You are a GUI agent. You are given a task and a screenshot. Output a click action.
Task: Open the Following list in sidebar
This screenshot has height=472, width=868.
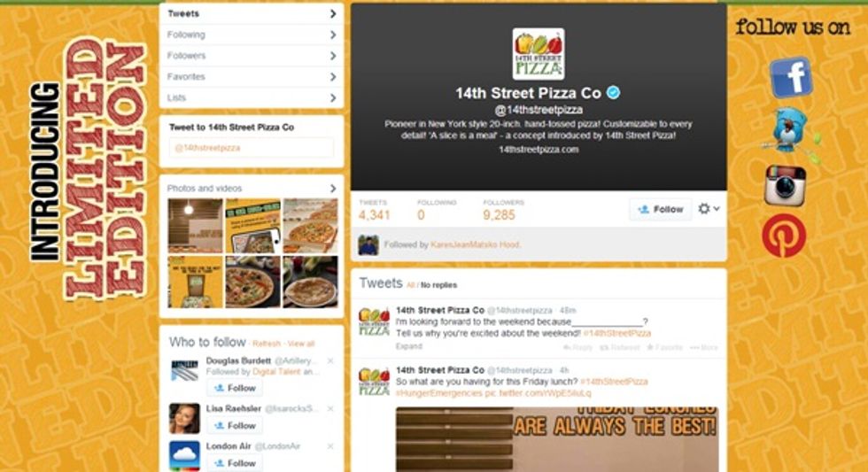tap(252, 35)
